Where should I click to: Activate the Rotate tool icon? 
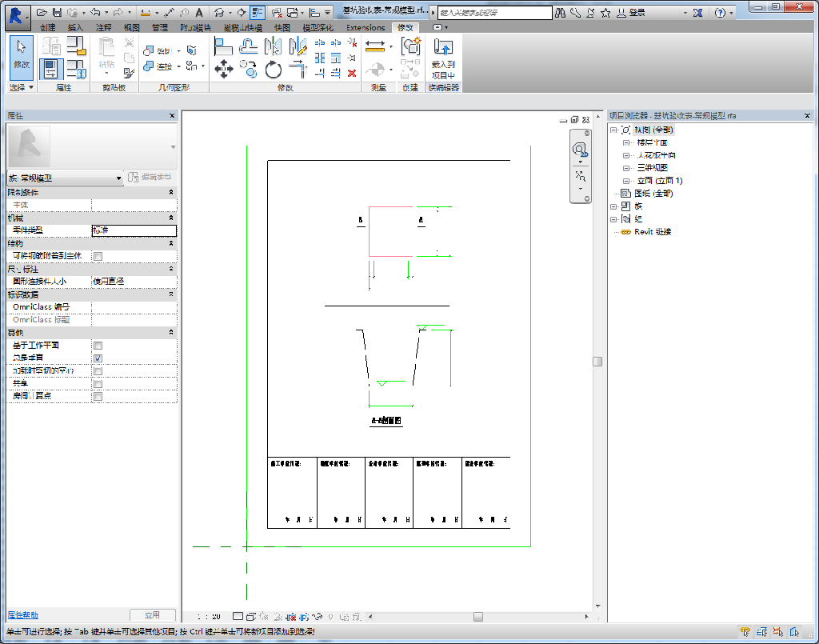pyautogui.click(x=274, y=70)
